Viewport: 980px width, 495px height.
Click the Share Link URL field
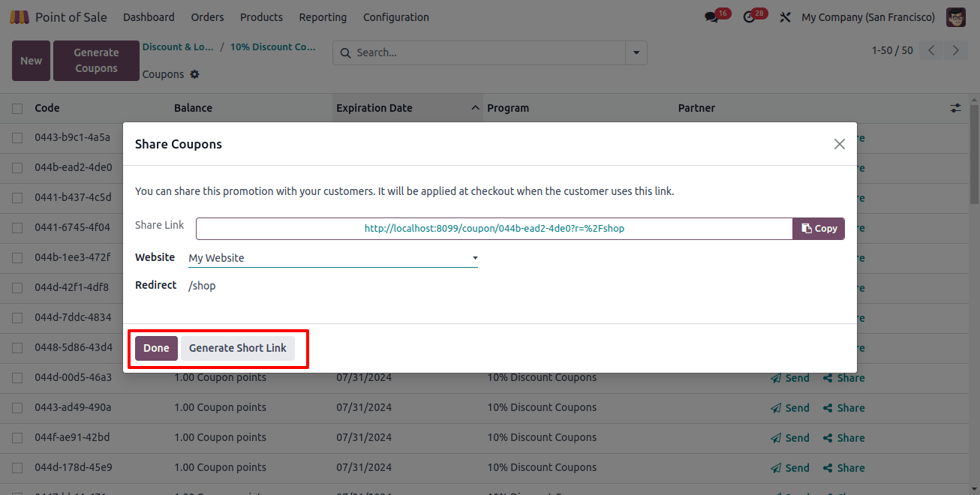tap(495, 229)
